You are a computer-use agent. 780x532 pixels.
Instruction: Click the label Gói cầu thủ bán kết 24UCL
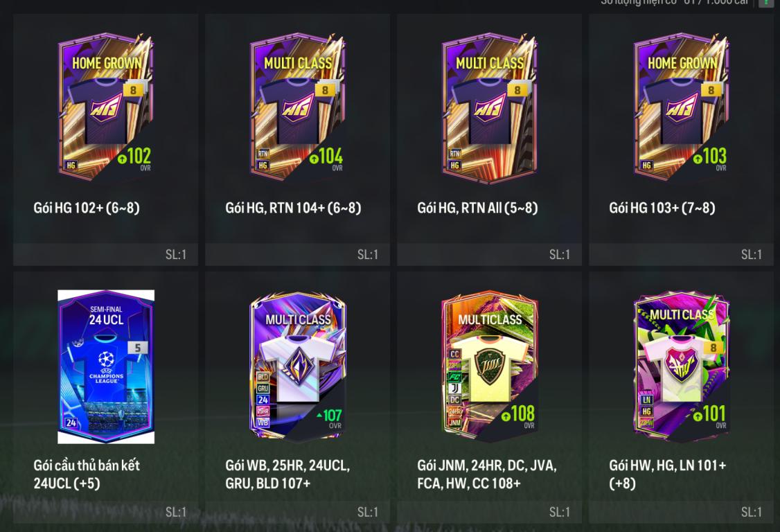coord(87,475)
